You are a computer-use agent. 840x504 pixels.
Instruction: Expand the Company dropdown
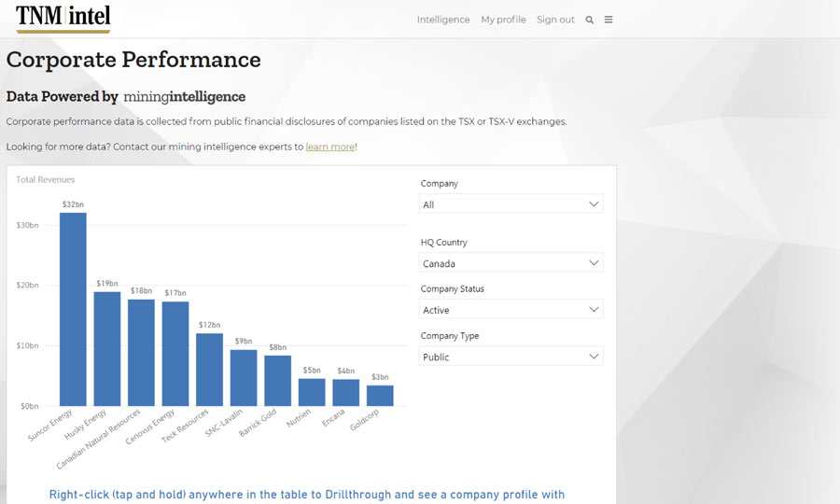coord(511,204)
